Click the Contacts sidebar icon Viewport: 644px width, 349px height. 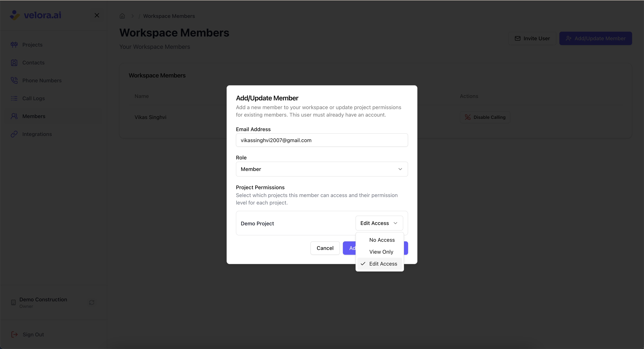click(14, 63)
